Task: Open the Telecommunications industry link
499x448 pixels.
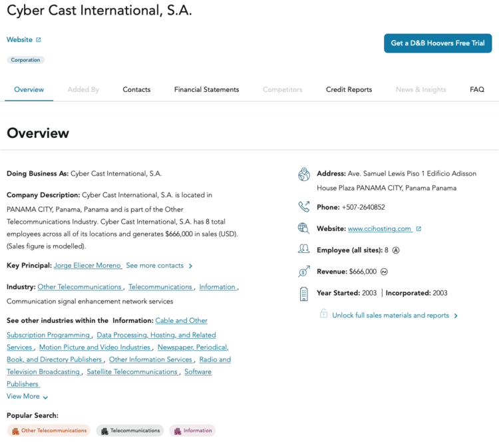Action: pos(160,287)
